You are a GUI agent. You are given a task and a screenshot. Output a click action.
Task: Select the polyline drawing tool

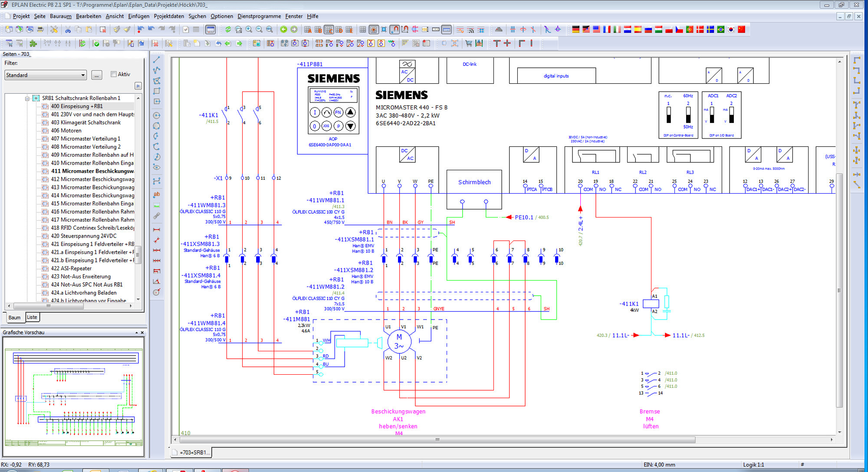pyautogui.click(x=157, y=70)
